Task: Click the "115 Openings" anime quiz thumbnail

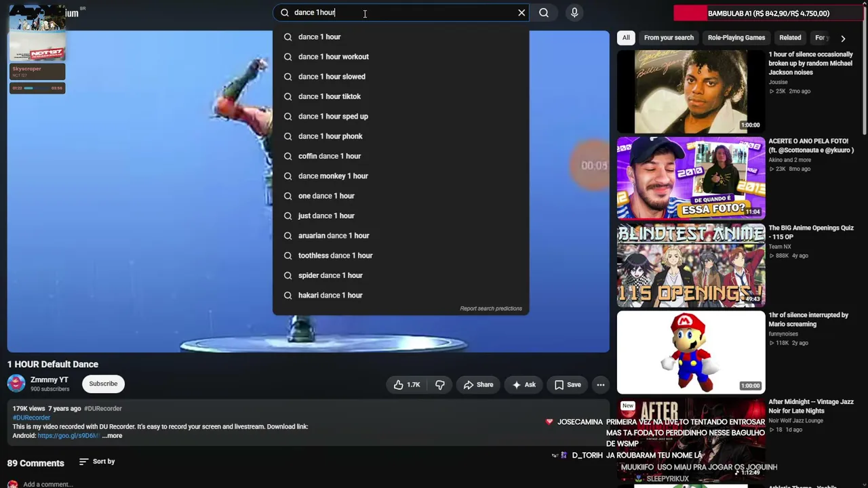Action: pos(691,265)
